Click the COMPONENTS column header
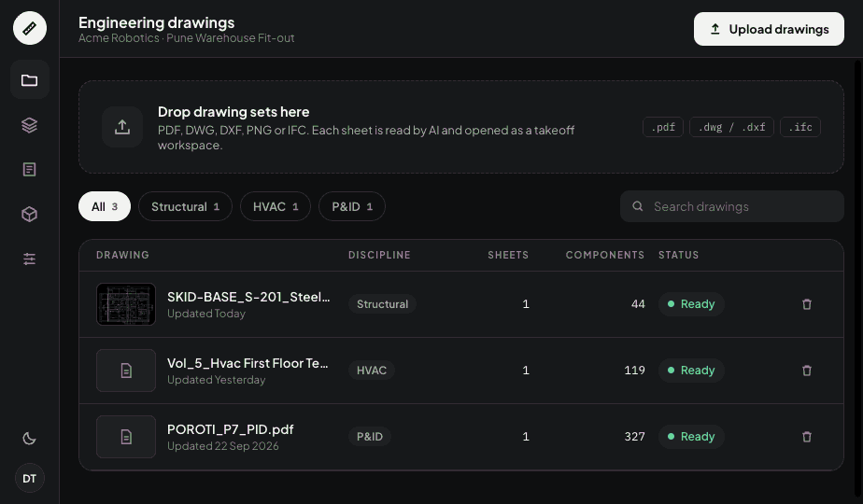The height and width of the screenshot is (504, 863). [605, 255]
